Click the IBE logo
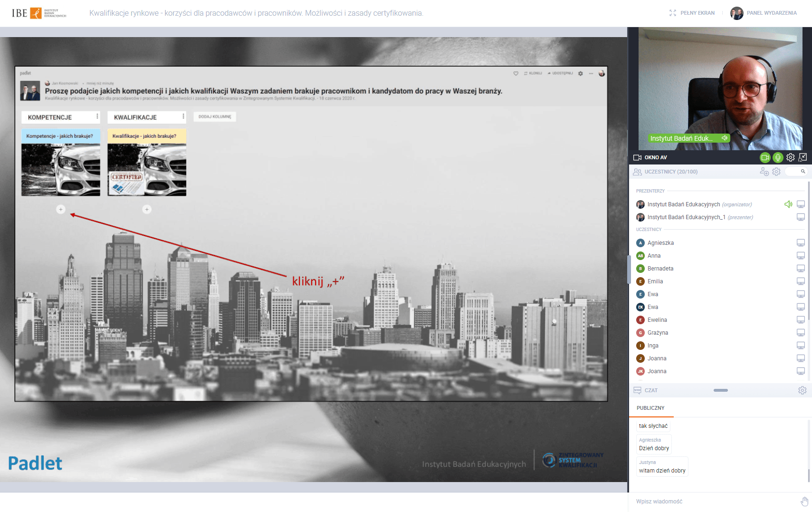 click(x=39, y=13)
